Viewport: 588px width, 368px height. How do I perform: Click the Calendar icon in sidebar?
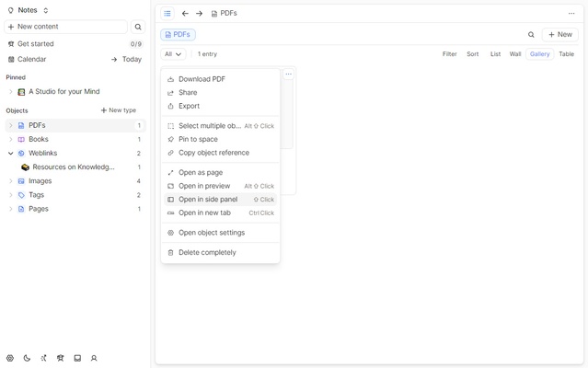click(11, 59)
